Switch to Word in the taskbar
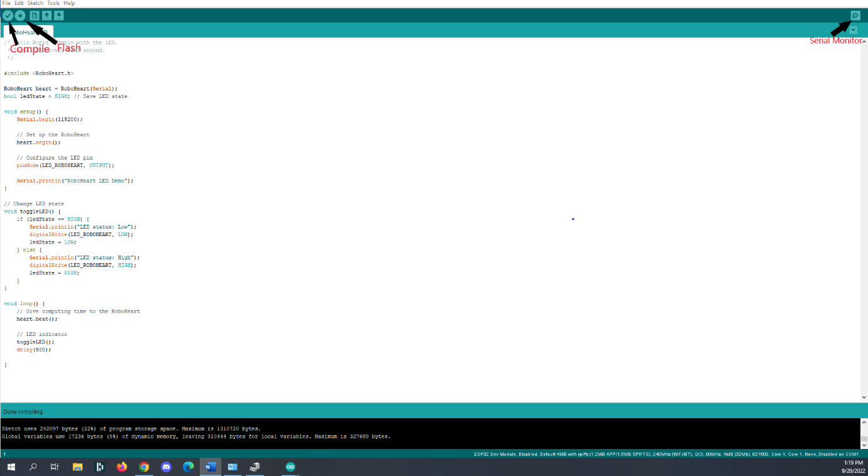Viewport: 868px width, 476px height. (x=210, y=467)
